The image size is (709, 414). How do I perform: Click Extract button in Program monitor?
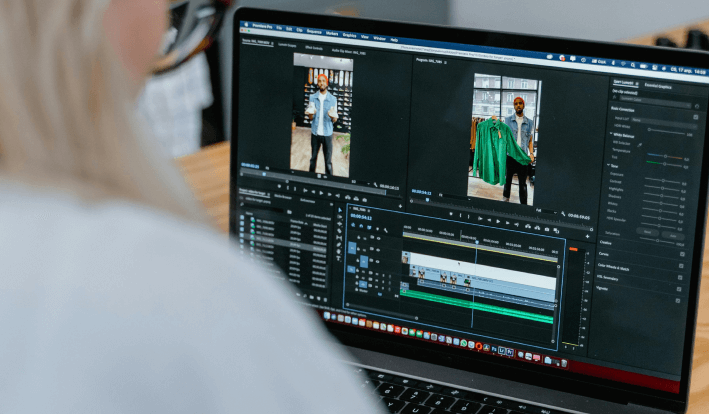[537, 228]
